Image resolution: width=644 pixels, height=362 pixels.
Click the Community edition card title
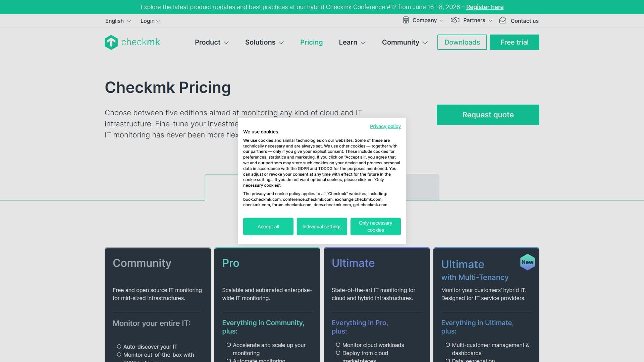142,263
